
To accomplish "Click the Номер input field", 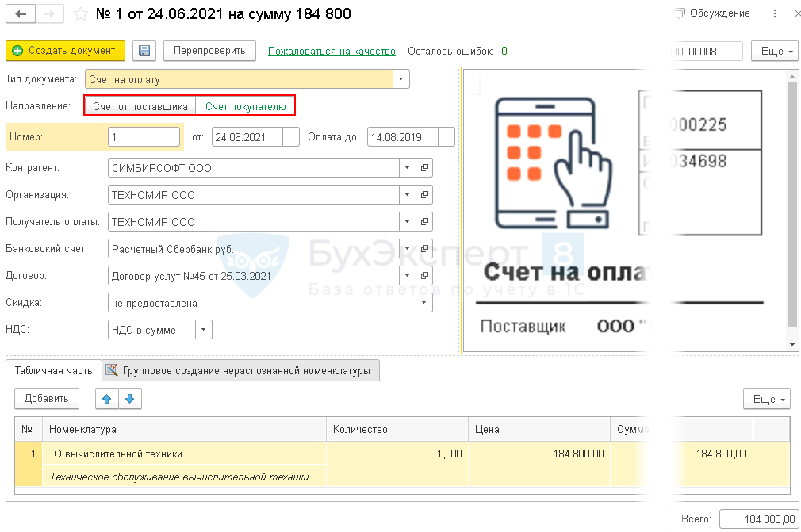I will (x=144, y=137).
